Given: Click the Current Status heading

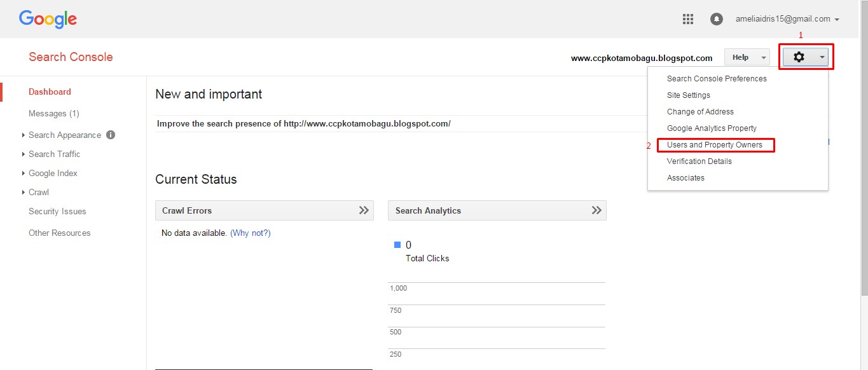Looking at the screenshot, I should 196,179.
